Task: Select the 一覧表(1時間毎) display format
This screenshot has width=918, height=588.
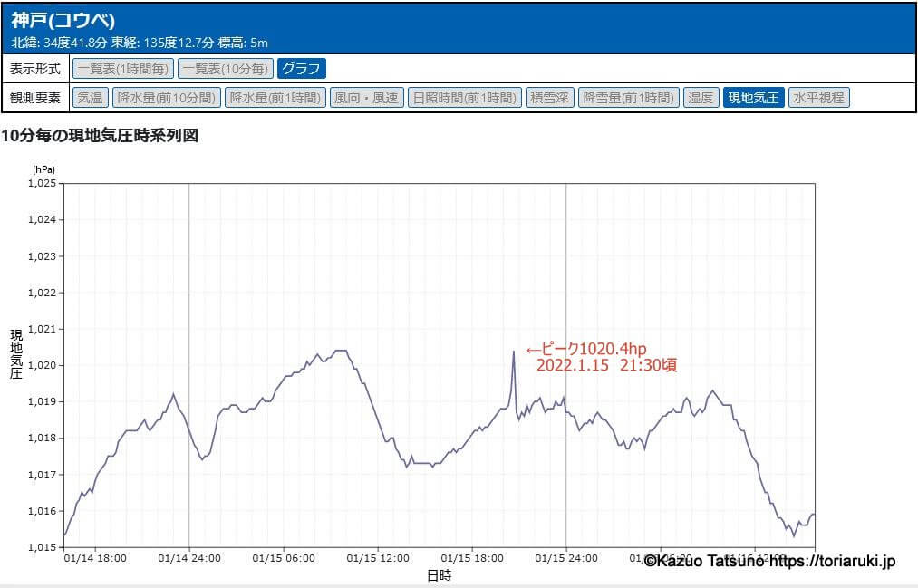Action: click(122, 69)
